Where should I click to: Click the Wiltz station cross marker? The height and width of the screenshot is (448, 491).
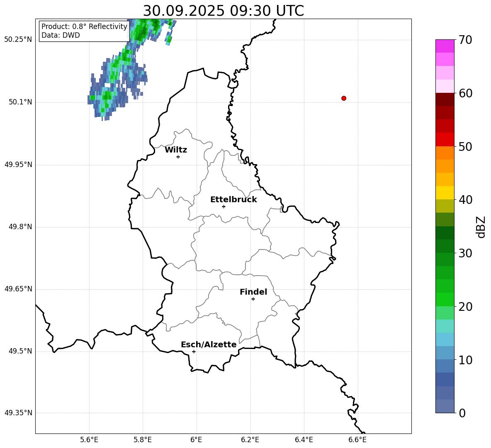(178, 157)
